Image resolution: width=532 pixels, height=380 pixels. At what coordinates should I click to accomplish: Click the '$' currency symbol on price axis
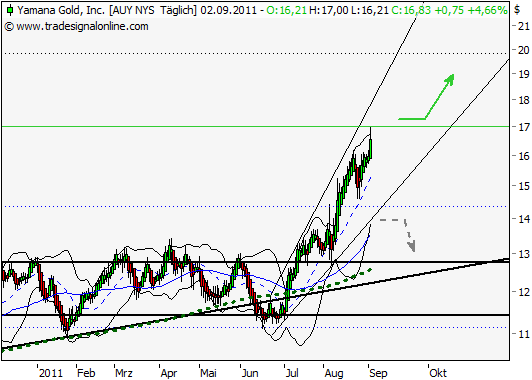tap(517, 10)
